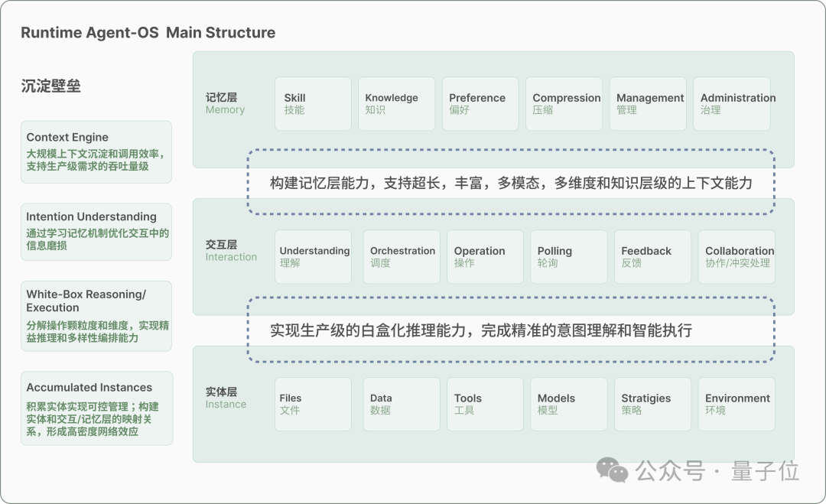Viewport: 826px width, 504px height.
Task: Open the Tools 工具 card
Action: point(485,404)
